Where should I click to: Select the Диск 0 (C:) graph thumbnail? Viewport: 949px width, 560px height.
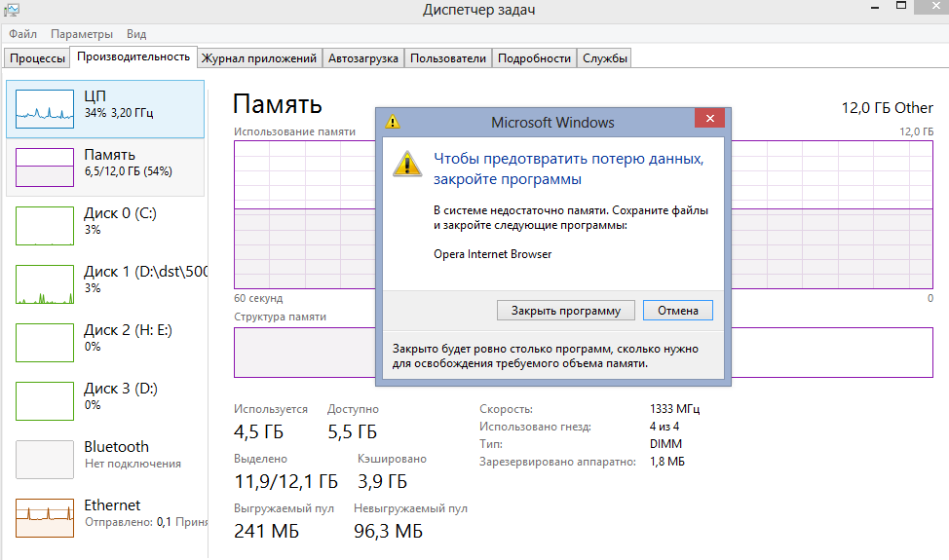[x=45, y=226]
